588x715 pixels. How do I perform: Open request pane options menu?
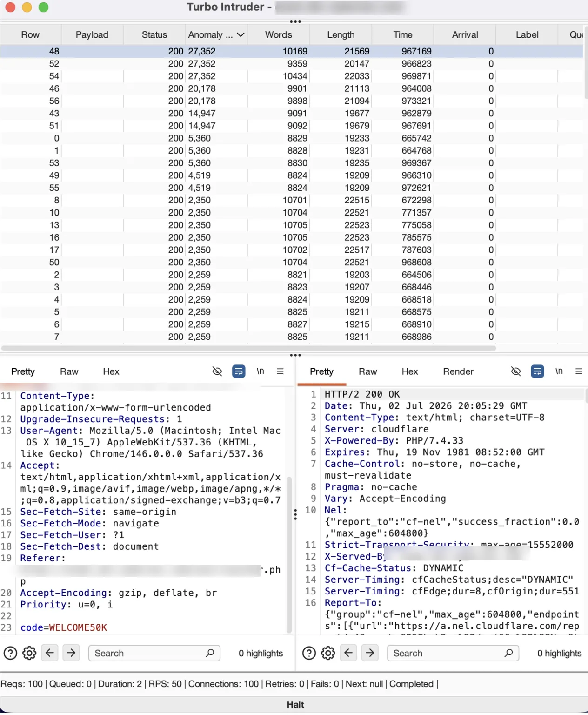tap(280, 371)
